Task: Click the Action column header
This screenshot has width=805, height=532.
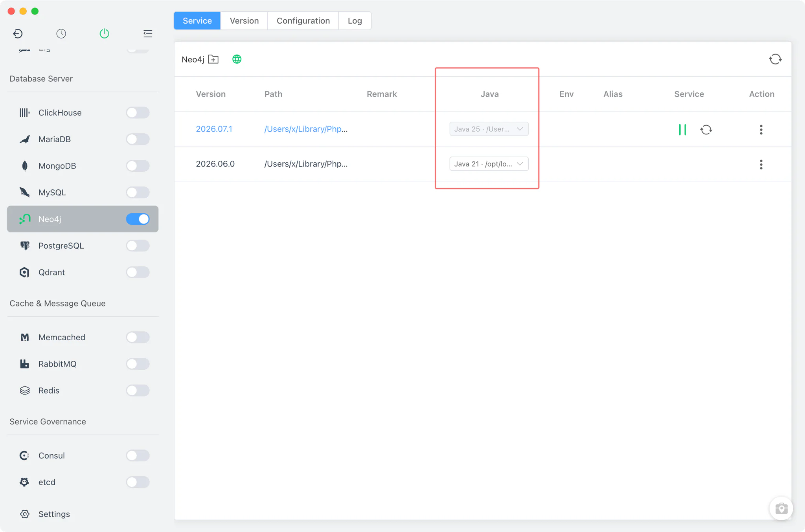Action: click(762, 94)
